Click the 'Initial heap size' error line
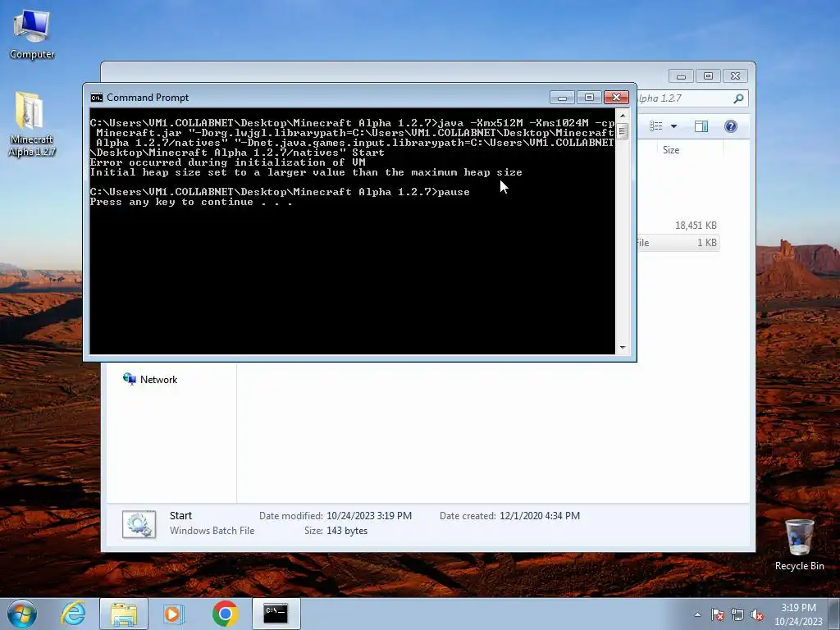Viewport: 840px width, 630px height. point(306,172)
